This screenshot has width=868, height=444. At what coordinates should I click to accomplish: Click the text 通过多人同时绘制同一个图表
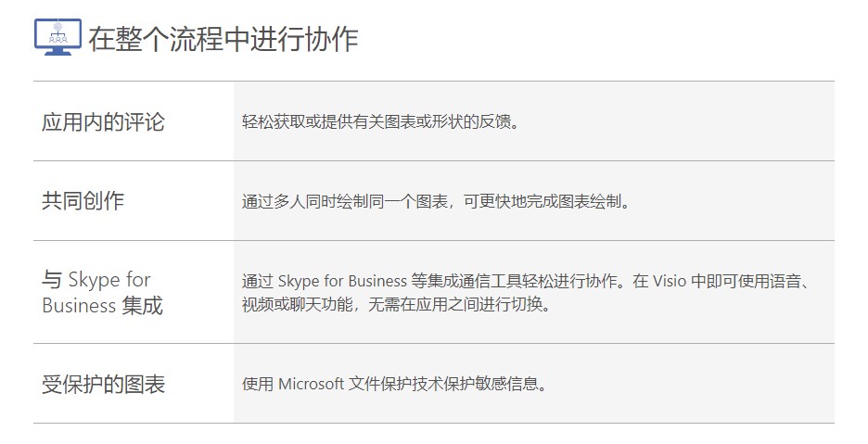click(339, 201)
